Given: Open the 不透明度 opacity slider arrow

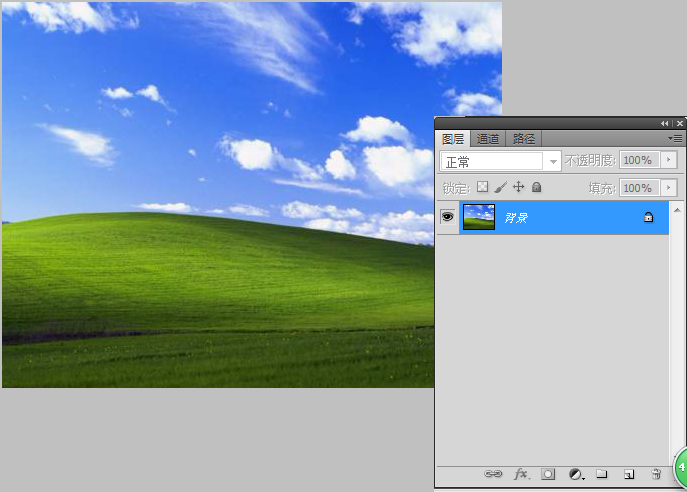Looking at the screenshot, I should pos(669,160).
